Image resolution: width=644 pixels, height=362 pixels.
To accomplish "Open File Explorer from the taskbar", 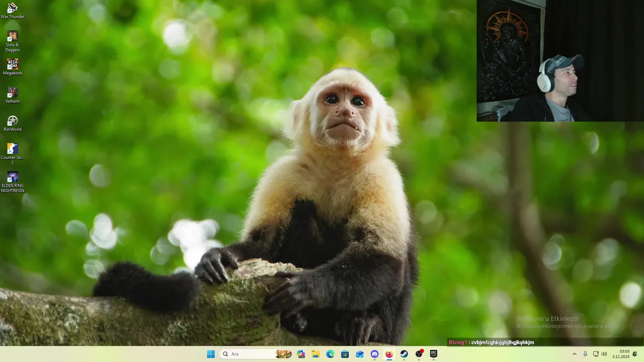I will [x=315, y=354].
